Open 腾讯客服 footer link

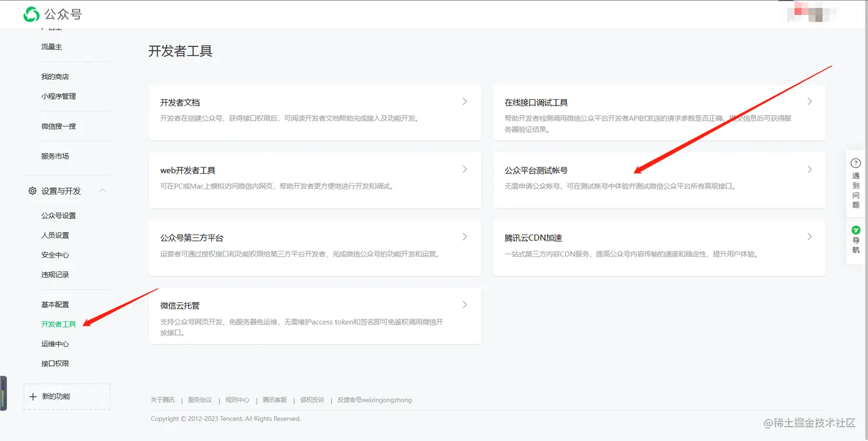coord(274,400)
